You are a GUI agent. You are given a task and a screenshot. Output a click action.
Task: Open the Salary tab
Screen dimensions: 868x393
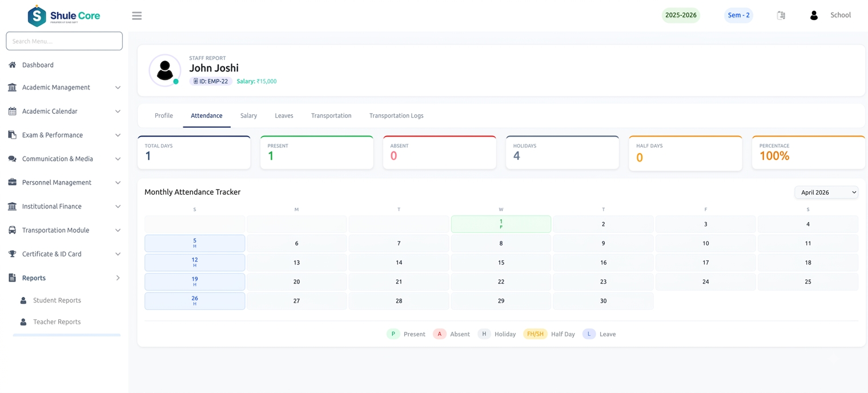248,116
